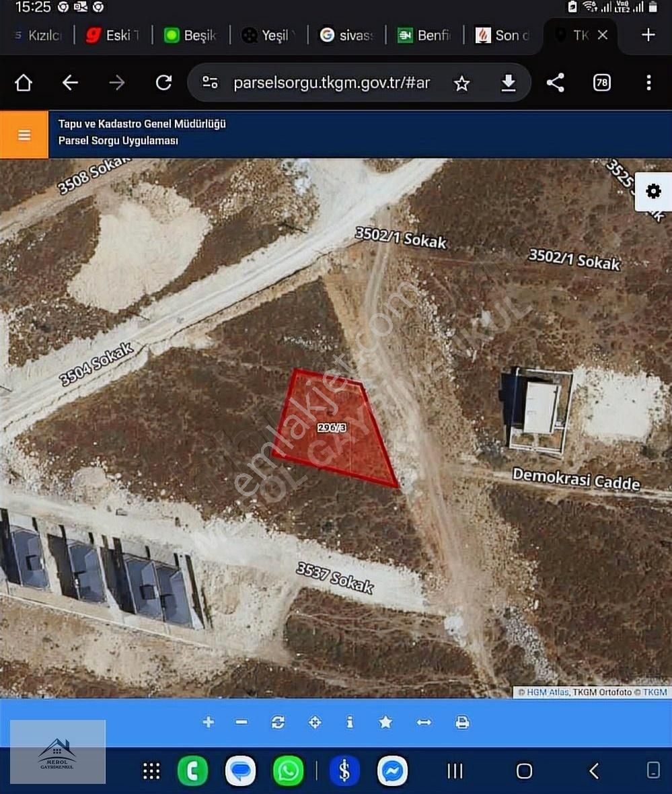The width and height of the screenshot is (672, 794).
Task: Show parcel info icon
Action: (x=349, y=722)
